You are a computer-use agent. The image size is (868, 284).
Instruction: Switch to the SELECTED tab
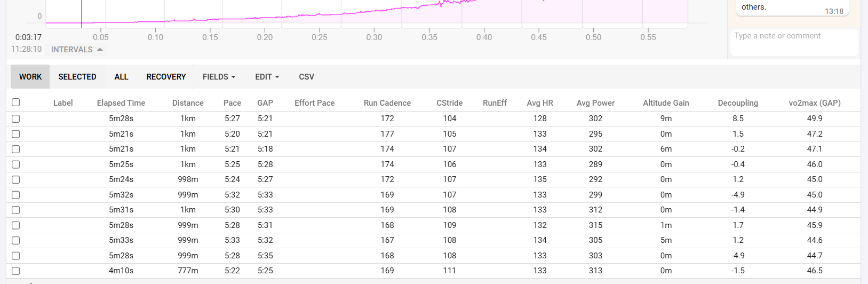(x=77, y=77)
